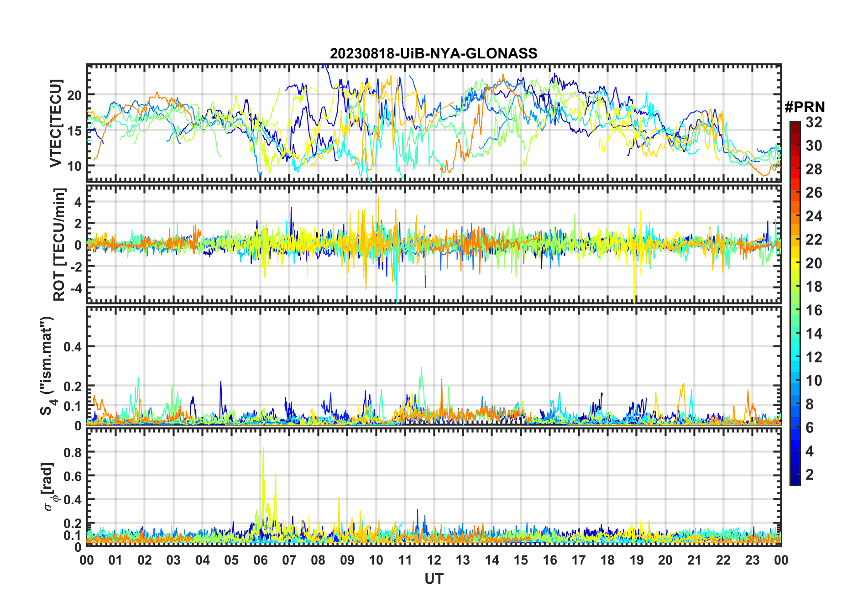The height and width of the screenshot is (607, 868).
Task: Select the UT axis hour label 15
Action: pos(521,560)
